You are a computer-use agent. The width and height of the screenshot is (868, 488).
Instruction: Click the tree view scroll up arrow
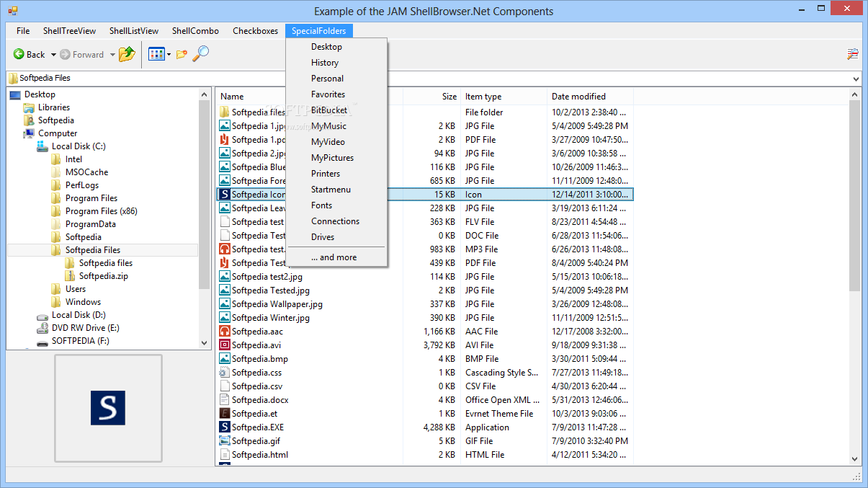pyautogui.click(x=204, y=94)
